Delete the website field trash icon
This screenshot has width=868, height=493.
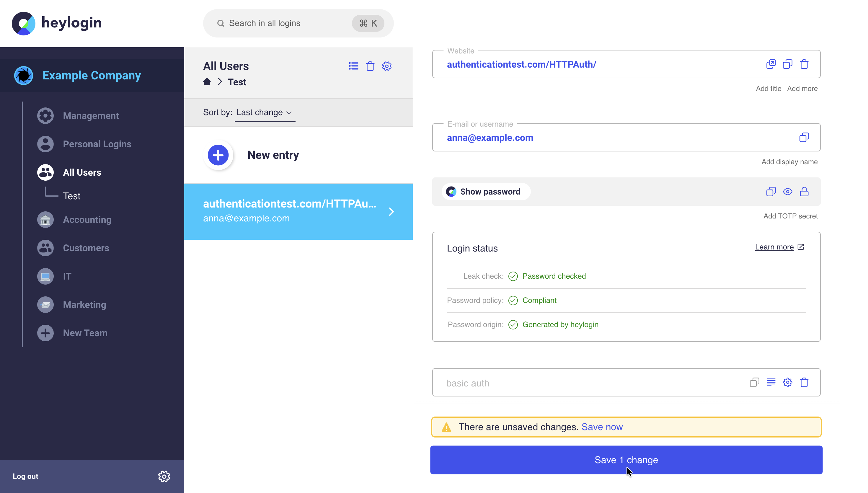(804, 64)
